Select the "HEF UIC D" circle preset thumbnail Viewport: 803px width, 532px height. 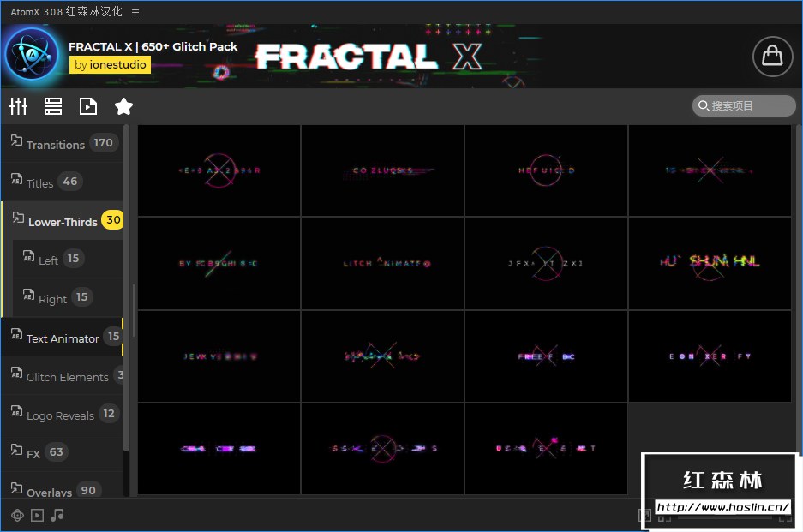(x=546, y=170)
